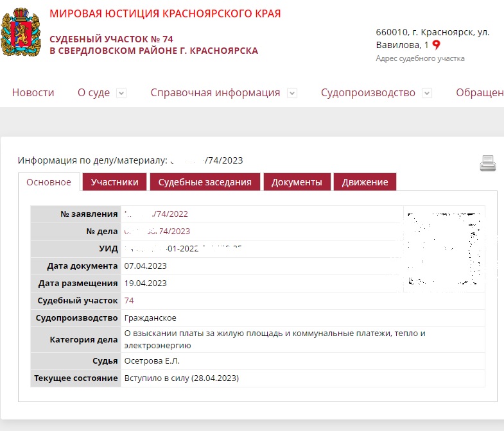Click the date value '19.04.2023'
The height and width of the screenshot is (431, 504).
point(146,283)
